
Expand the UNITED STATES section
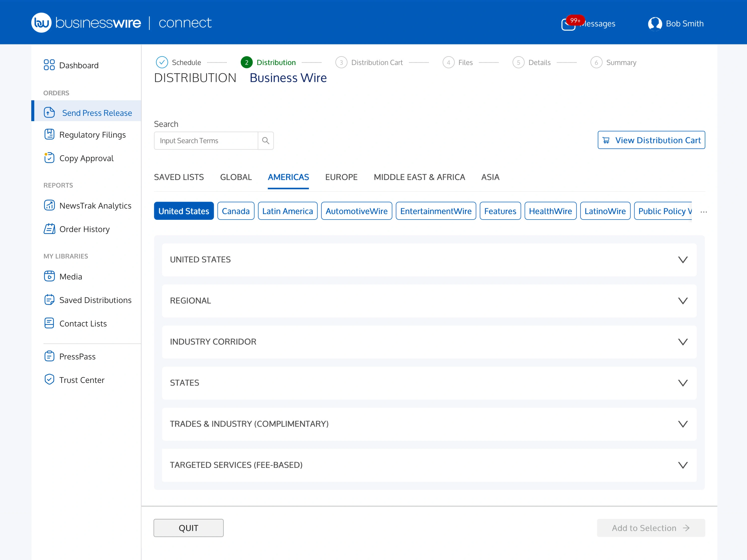pos(429,260)
